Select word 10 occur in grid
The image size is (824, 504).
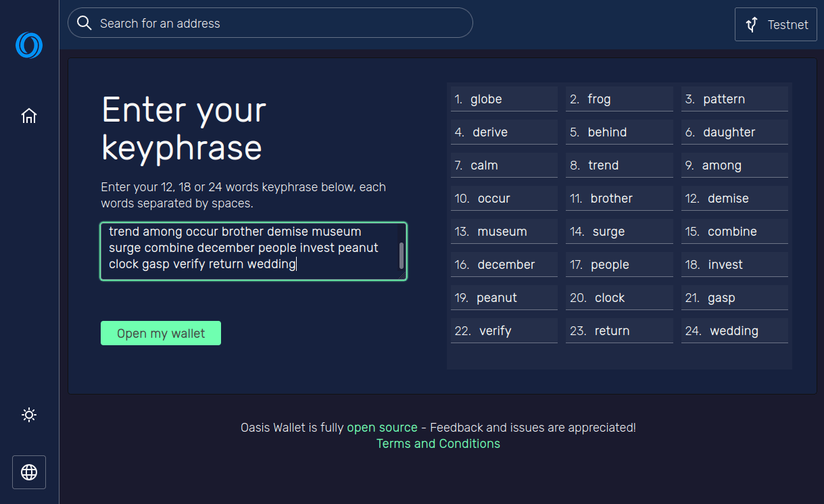click(x=504, y=199)
